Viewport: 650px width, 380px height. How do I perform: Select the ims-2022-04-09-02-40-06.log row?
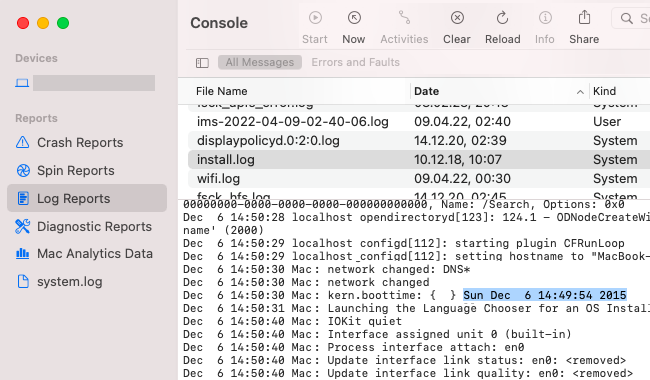point(419,121)
